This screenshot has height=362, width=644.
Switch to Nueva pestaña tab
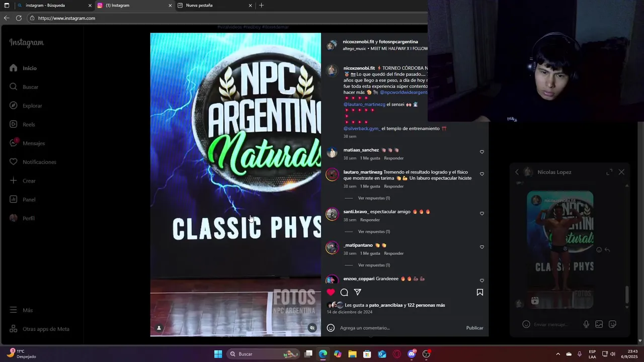(215, 6)
